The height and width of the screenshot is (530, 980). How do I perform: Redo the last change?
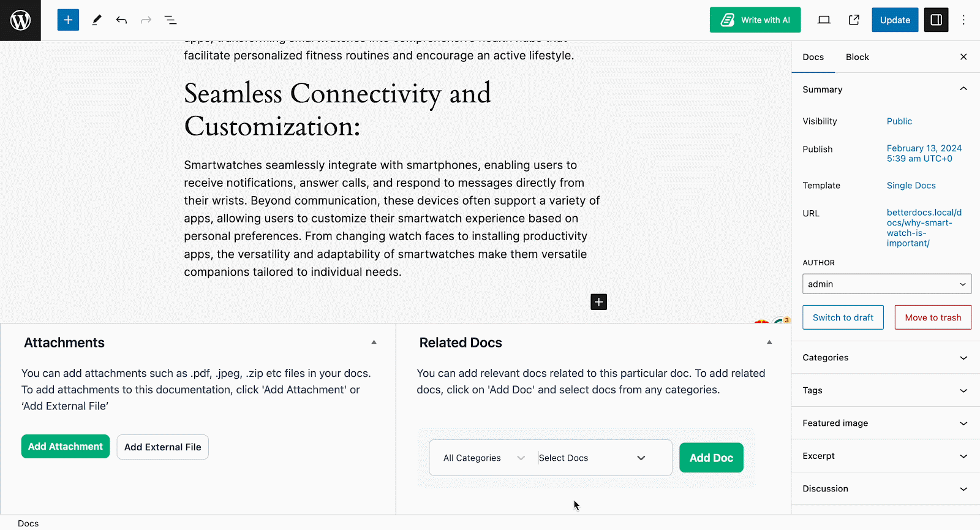tap(146, 20)
